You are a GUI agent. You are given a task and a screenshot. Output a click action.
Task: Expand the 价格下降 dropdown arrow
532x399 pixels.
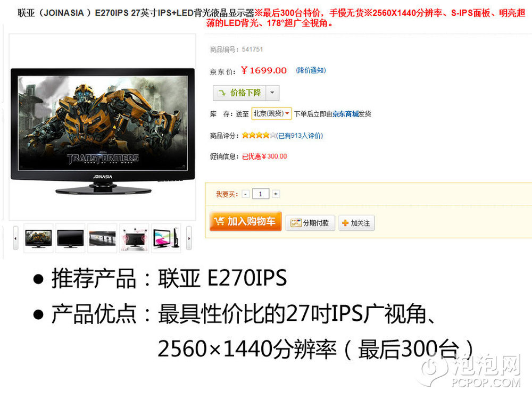[x=272, y=93]
